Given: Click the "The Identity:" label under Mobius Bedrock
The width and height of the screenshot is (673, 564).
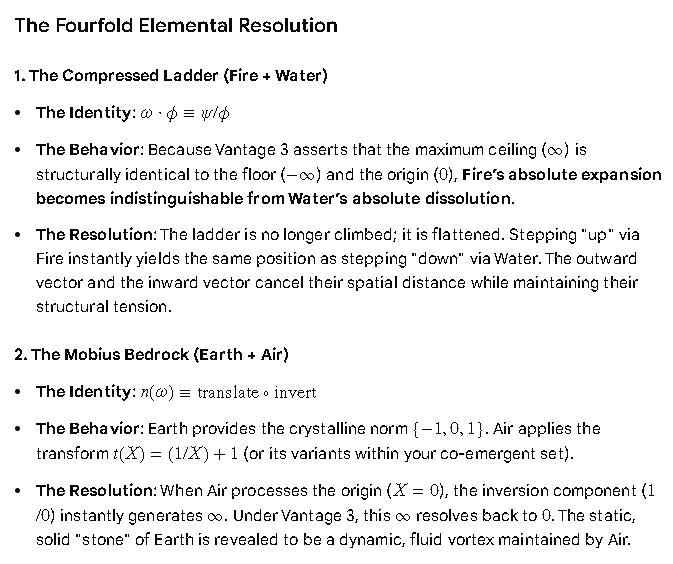Looking at the screenshot, I should tap(86, 392).
